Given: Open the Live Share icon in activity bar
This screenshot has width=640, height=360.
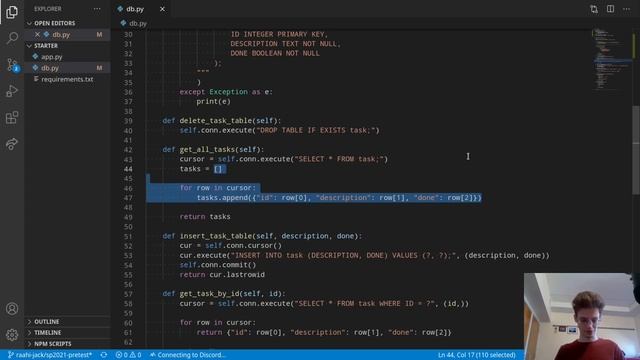Looking at the screenshot, I should pyautogui.click(x=12, y=144).
